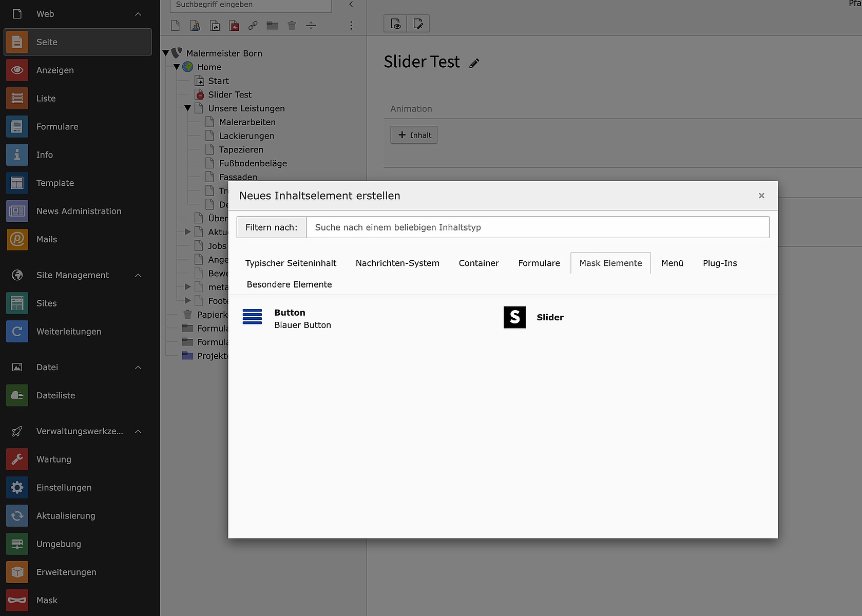Open the Aktualisierung module
Image resolution: width=862 pixels, height=616 pixels.
tap(78, 516)
